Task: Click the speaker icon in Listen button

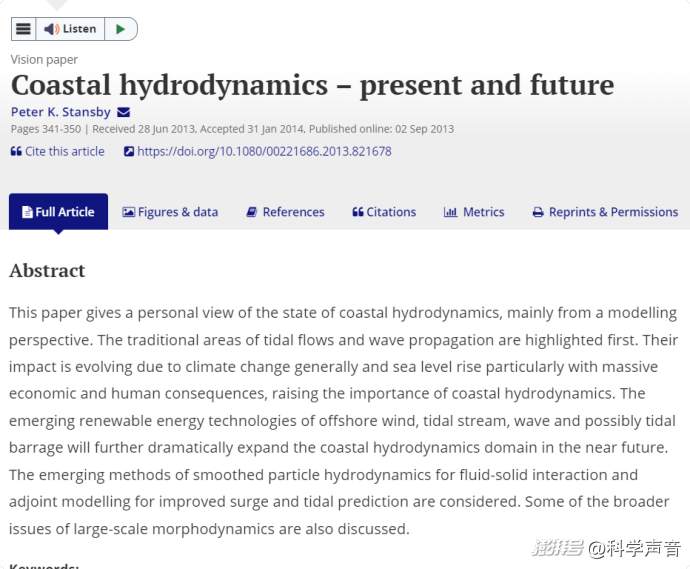Action: (x=51, y=29)
